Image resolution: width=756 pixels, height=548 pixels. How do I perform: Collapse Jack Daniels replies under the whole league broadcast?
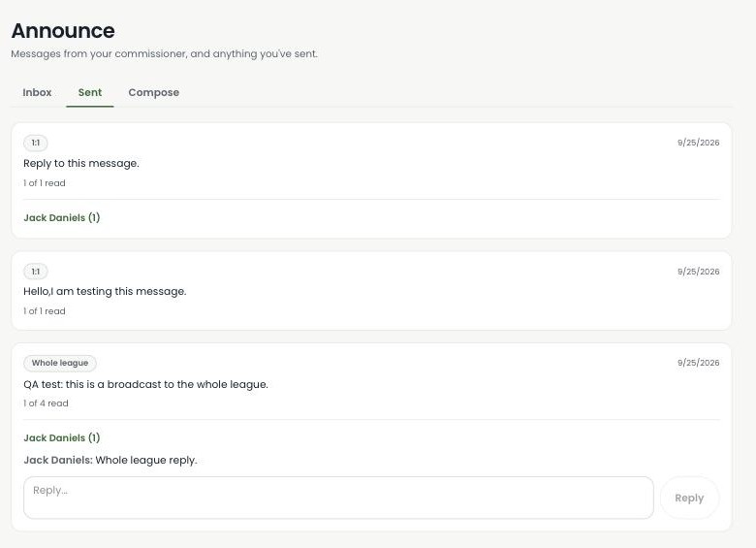[62, 437]
